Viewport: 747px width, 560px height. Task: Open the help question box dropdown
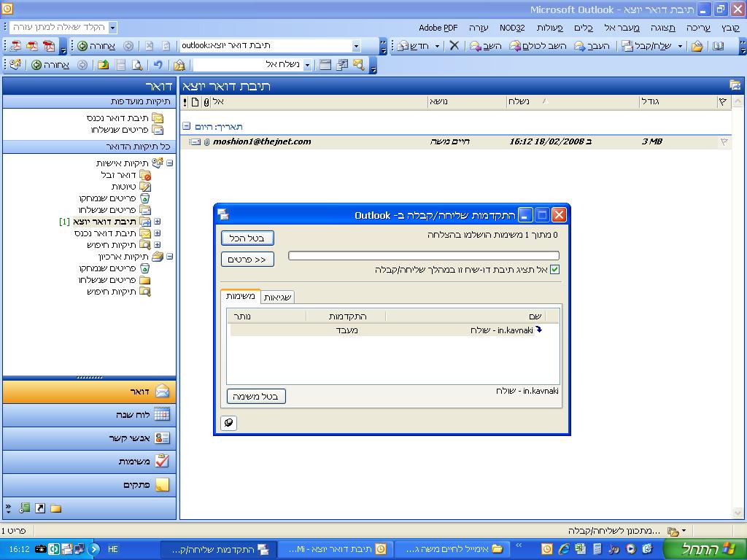coord(112,27)
